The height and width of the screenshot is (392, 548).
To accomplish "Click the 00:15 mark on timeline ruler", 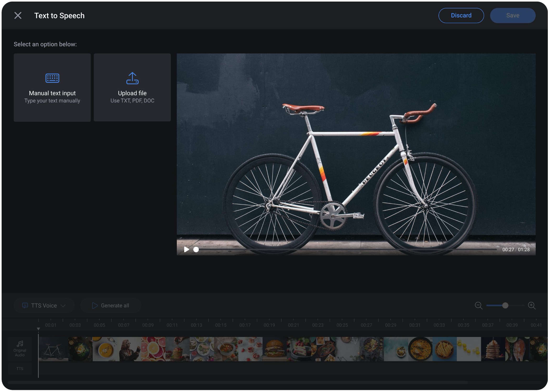I will (x=221, y=325).
